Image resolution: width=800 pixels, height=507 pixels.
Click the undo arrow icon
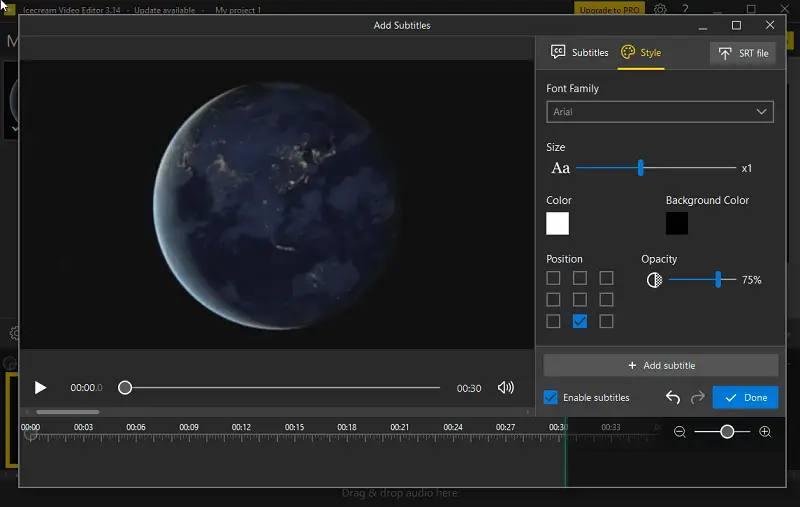[673, 397]
